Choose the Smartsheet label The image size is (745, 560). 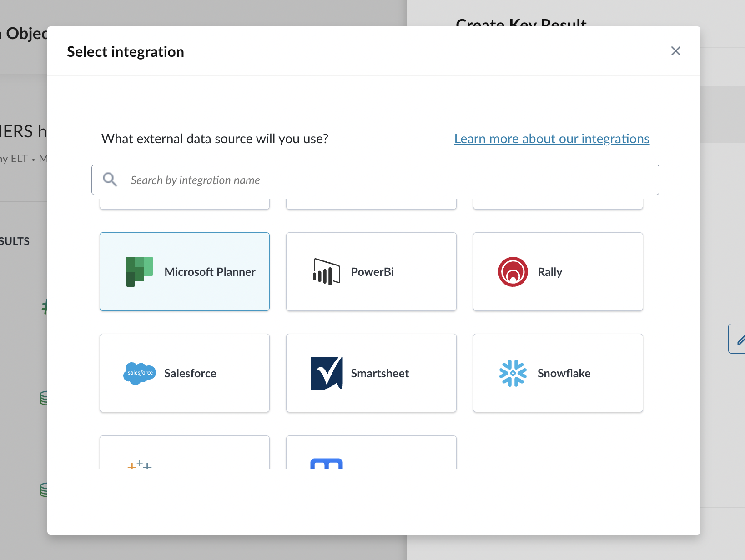[380, 373]
